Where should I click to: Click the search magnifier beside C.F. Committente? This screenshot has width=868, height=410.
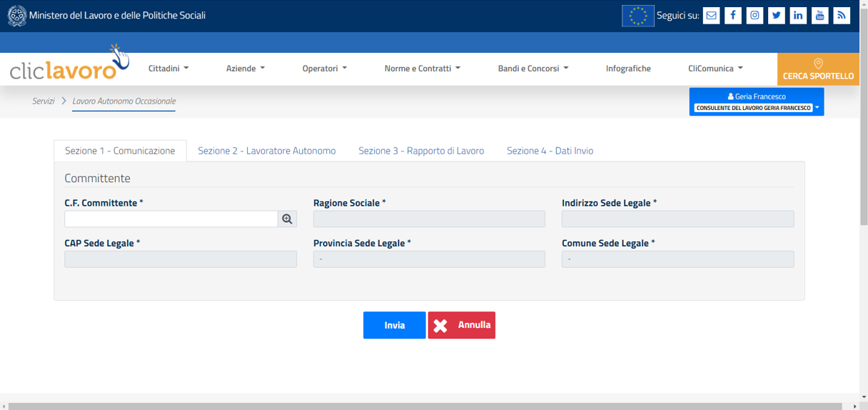click(x=287, y=219)
